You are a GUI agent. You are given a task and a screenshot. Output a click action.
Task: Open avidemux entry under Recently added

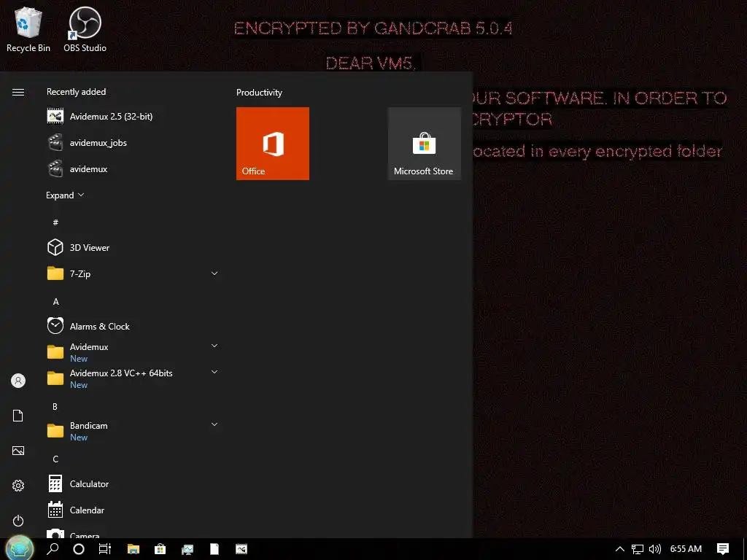coord(133,169)
